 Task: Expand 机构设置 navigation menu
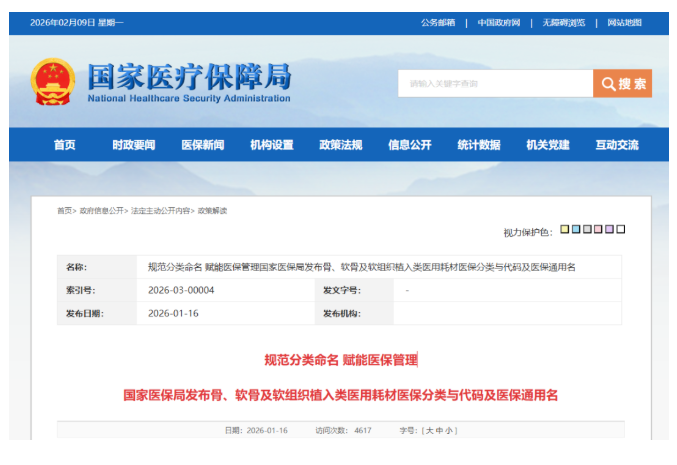coord(272,145)
